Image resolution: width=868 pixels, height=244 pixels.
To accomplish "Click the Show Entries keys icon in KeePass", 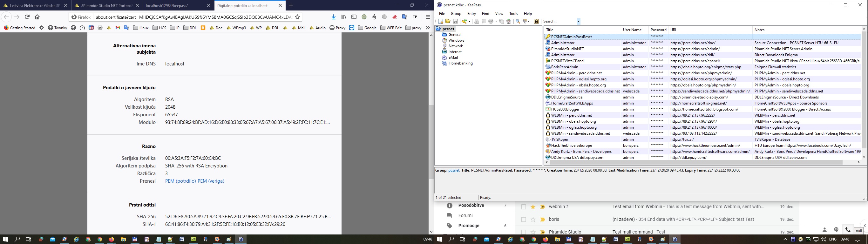I will [525, 21].
